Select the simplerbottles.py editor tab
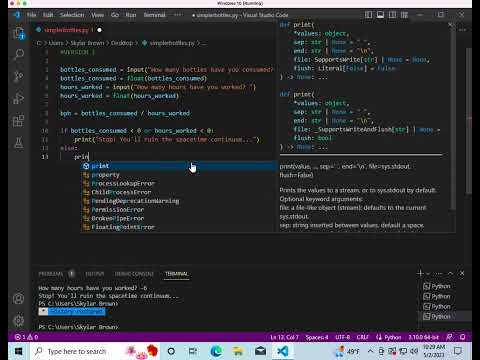This screenshot has width=480, height=360. pos(68,30)
